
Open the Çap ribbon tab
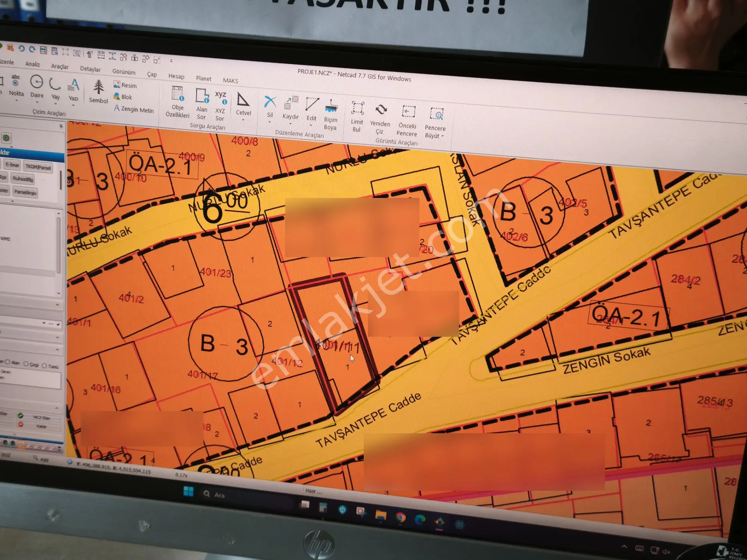coord(152,74)
